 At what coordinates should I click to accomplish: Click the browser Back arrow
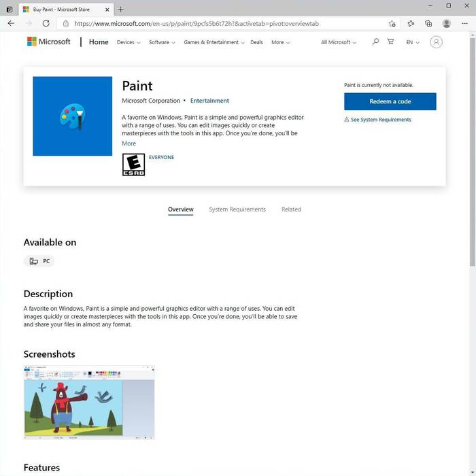click(12, 23)
